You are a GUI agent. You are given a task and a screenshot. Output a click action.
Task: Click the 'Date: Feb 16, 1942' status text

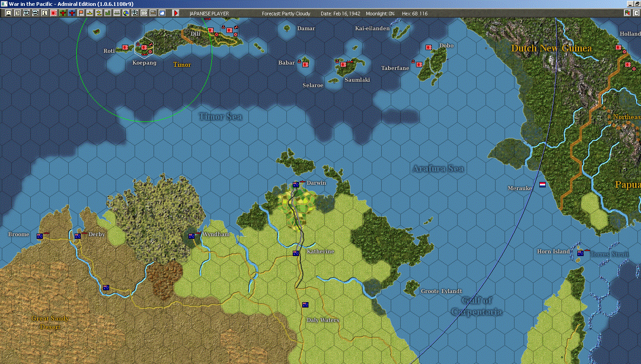(341, 14)
